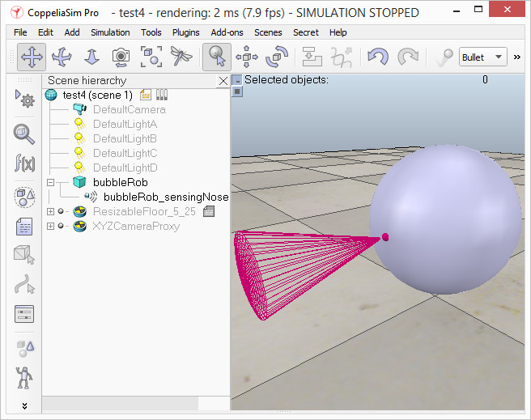Open the collections icon
Viewport: 531px width, 420px height.
pos(24,197)
